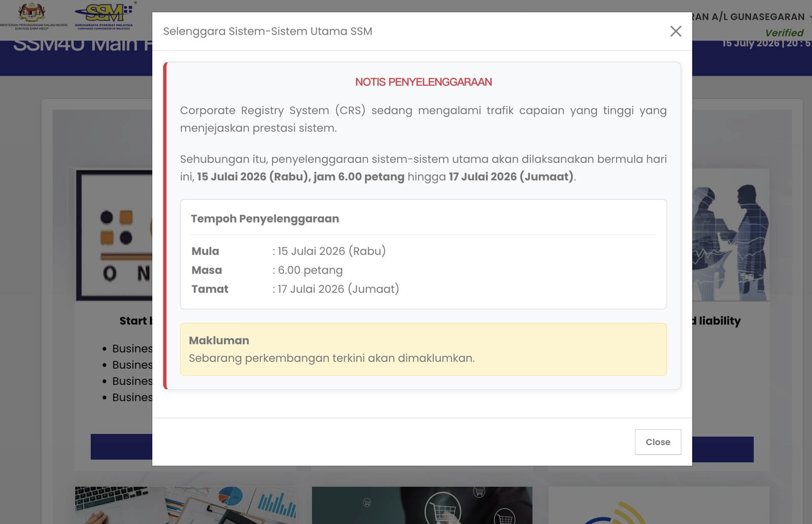812x524 pixels.
Task: Click the date and time in the header
Action: (x=767, y=43)
